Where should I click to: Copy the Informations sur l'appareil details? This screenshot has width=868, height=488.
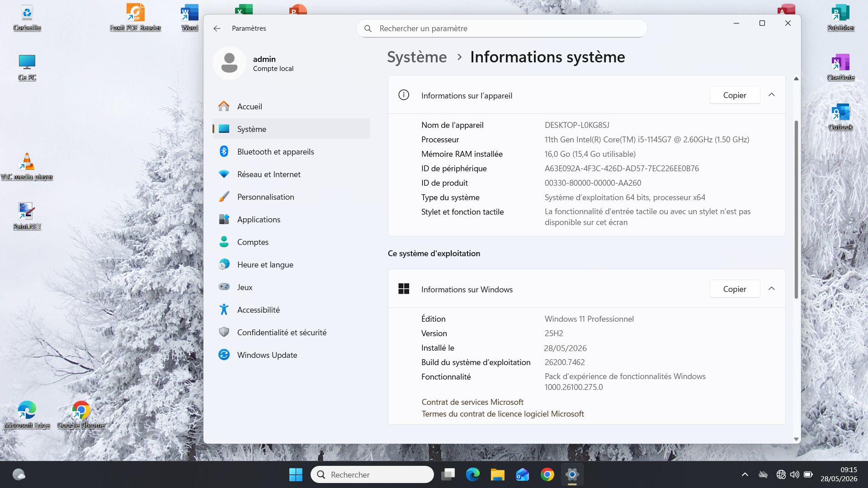pyautogui.click(x=734, y=95)
